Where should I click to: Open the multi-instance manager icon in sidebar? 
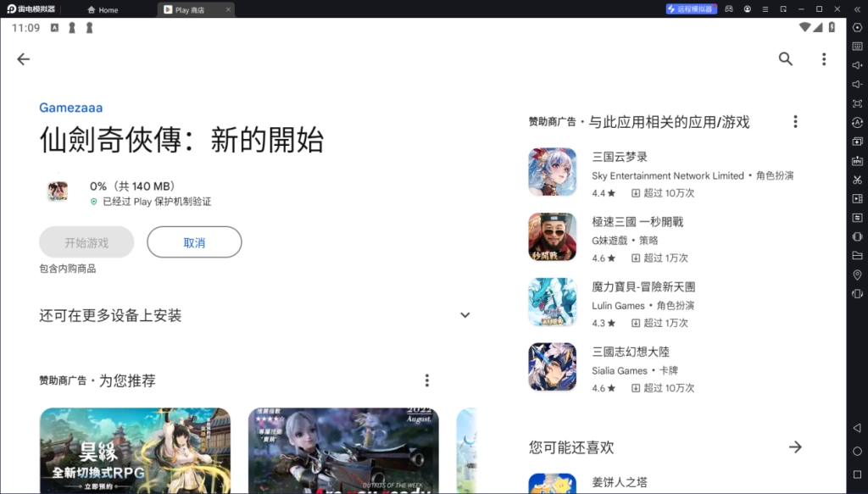coord(858,142)
